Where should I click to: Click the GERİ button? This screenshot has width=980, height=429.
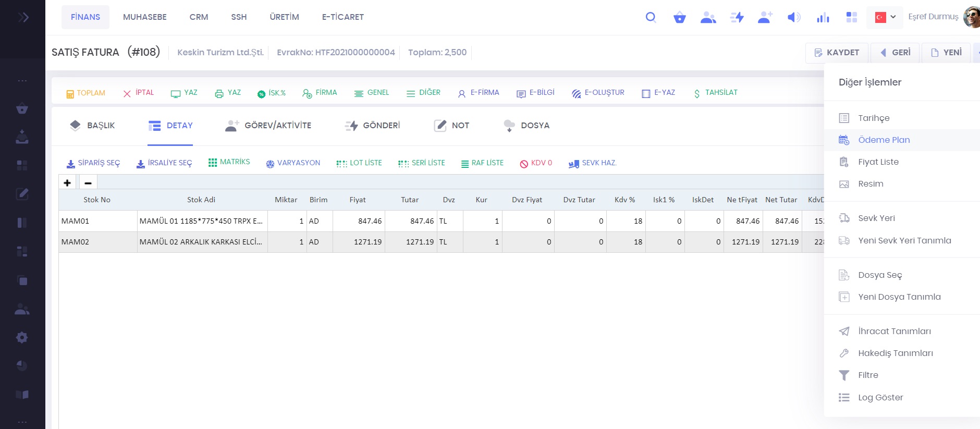pos(895,53)
